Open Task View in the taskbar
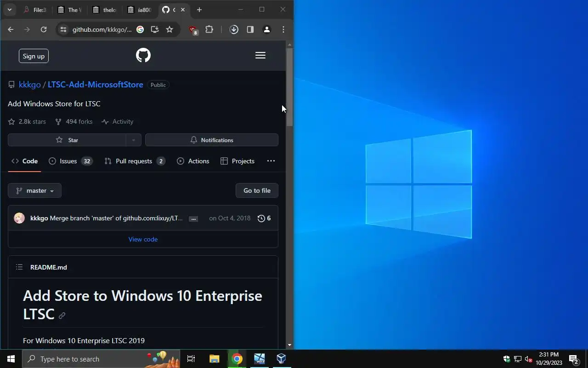Screen dimensions: 588x368 pos(191,359)
